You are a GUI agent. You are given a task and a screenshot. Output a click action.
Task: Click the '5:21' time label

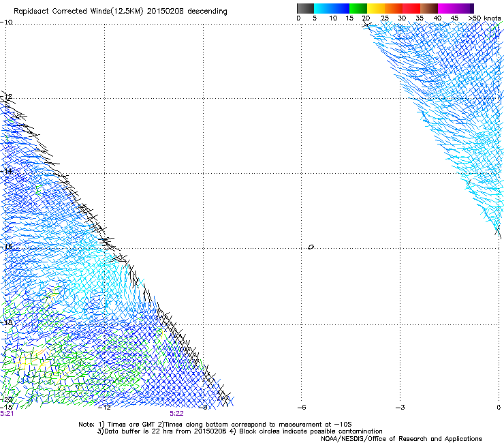pyautogui.click(x=7, y=414)
